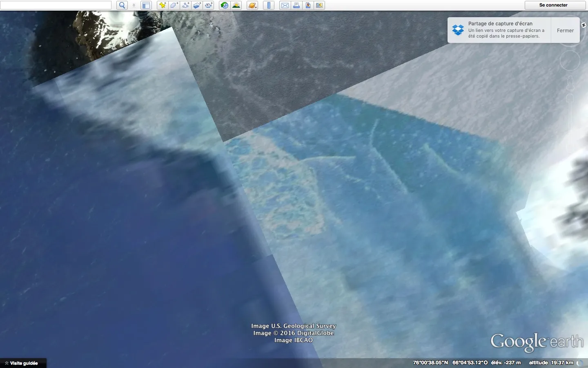Viewport: 588px width, 368px height.
Task: Show the ruler measurement tool
Action: pos(269,5)
